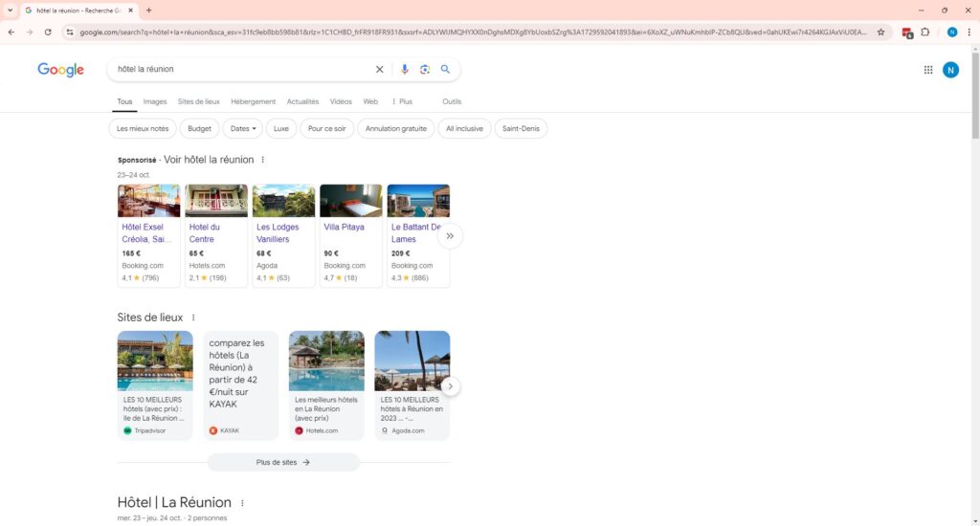Apply the Luxe filter chip
This screenshot has height=526, width=980.
tap(281, 129)
